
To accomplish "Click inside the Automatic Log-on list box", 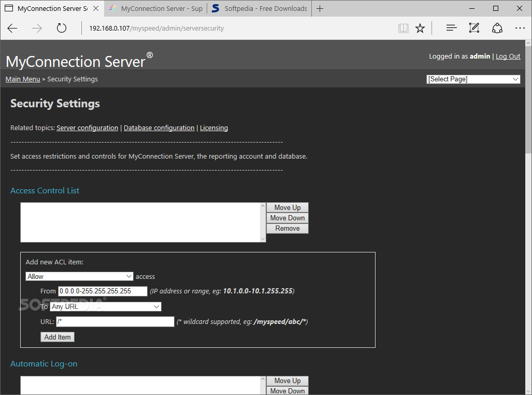I will [140, 385].
